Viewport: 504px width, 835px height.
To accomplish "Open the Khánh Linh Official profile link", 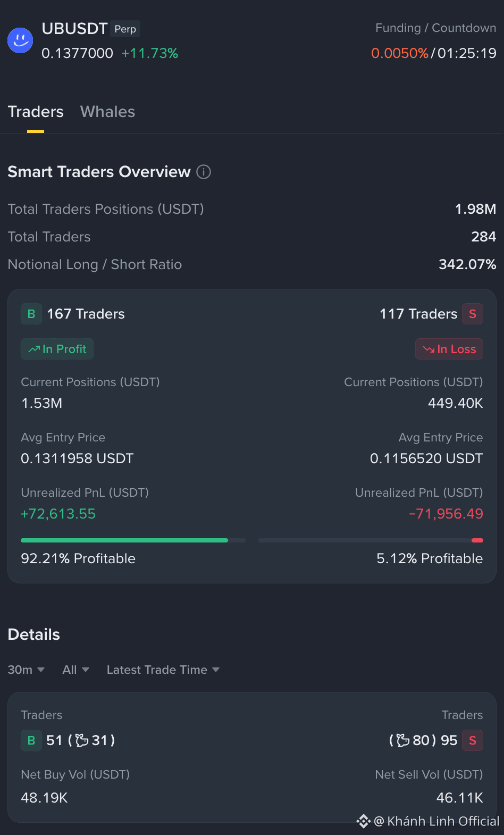I will pos(437,821).
